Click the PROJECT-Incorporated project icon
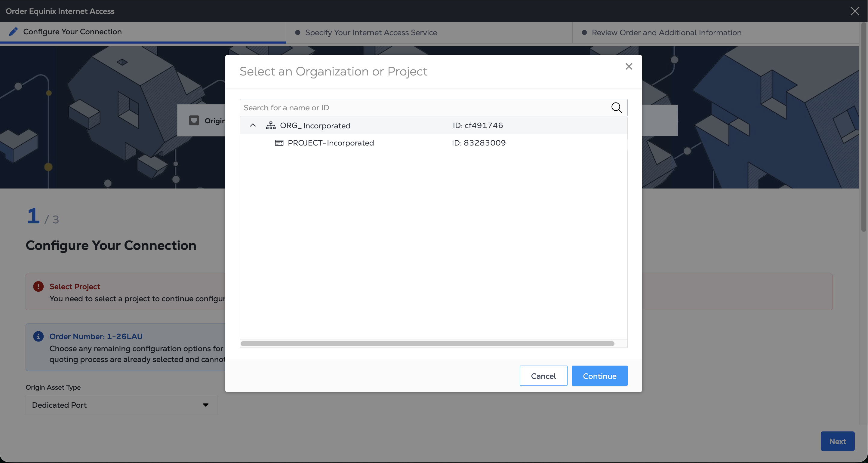The image size is (868, 463). click(279, 143)
